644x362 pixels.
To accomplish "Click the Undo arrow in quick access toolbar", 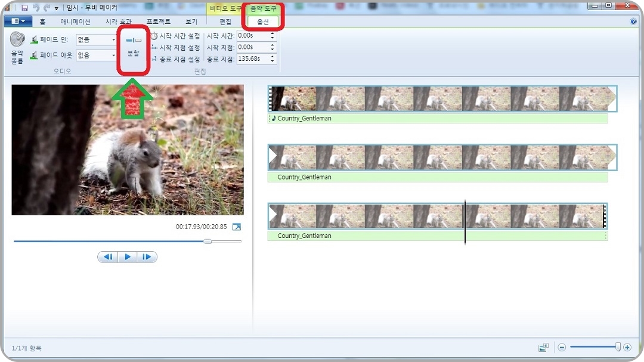I will point(36,7).
